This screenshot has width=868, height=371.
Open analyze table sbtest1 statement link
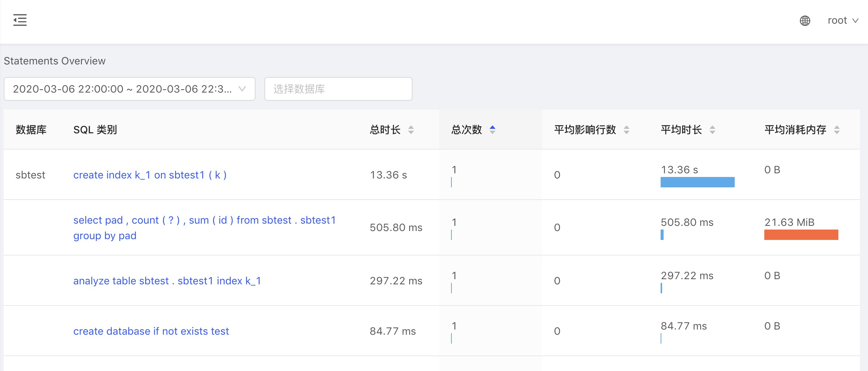(x=167, y=281)
